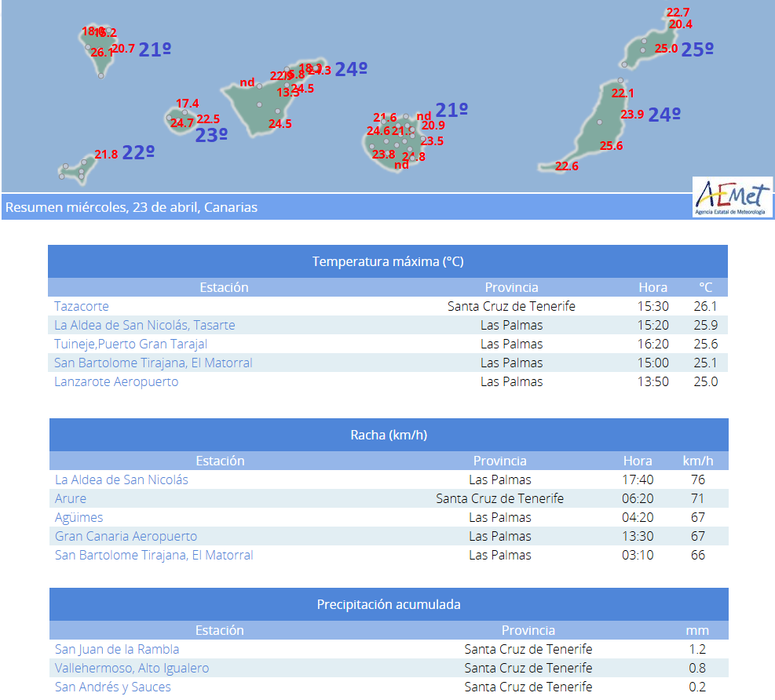
Task: Click the 'Temperatura máxima (°C)' table header
Action: pyautogui.click(x=388, y=261)
